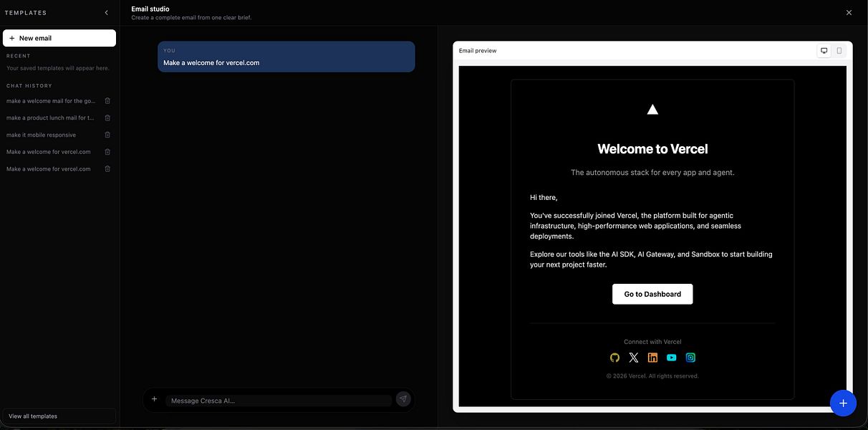Close the Email studio panel
The image size is (868, 430).
point(849,12)
